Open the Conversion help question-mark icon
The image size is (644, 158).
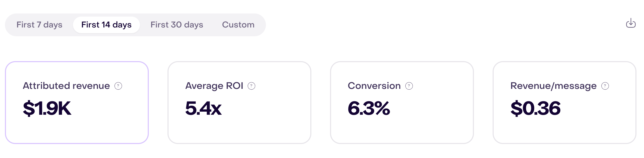click(x=409, y=86)
